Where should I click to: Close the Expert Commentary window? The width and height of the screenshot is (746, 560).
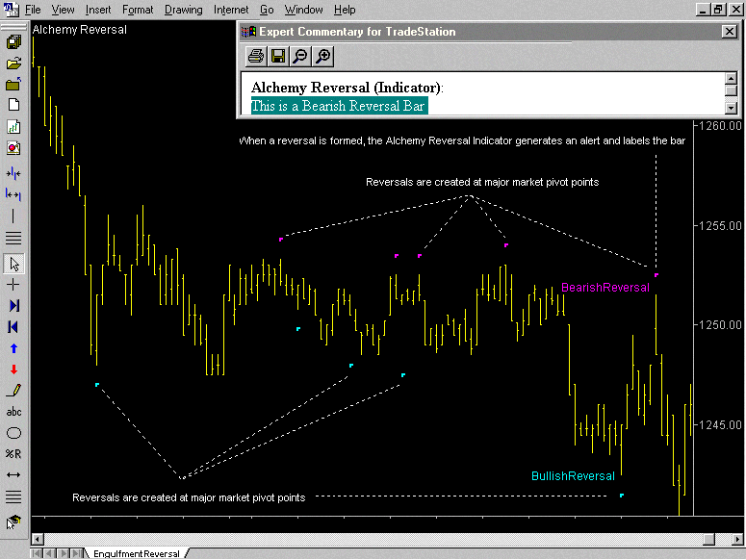tap(729, 32)
